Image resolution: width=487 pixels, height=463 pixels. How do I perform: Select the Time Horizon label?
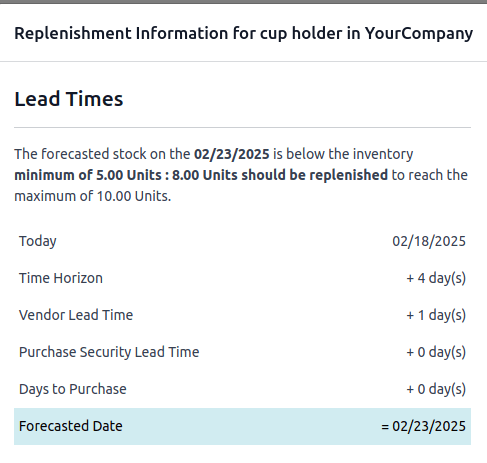coord(61,278)
